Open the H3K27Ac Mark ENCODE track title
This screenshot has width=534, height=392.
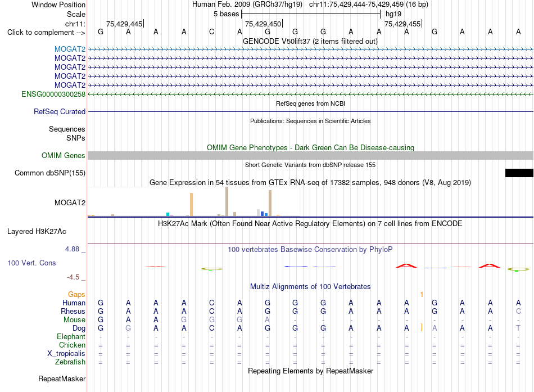(310, 224)
